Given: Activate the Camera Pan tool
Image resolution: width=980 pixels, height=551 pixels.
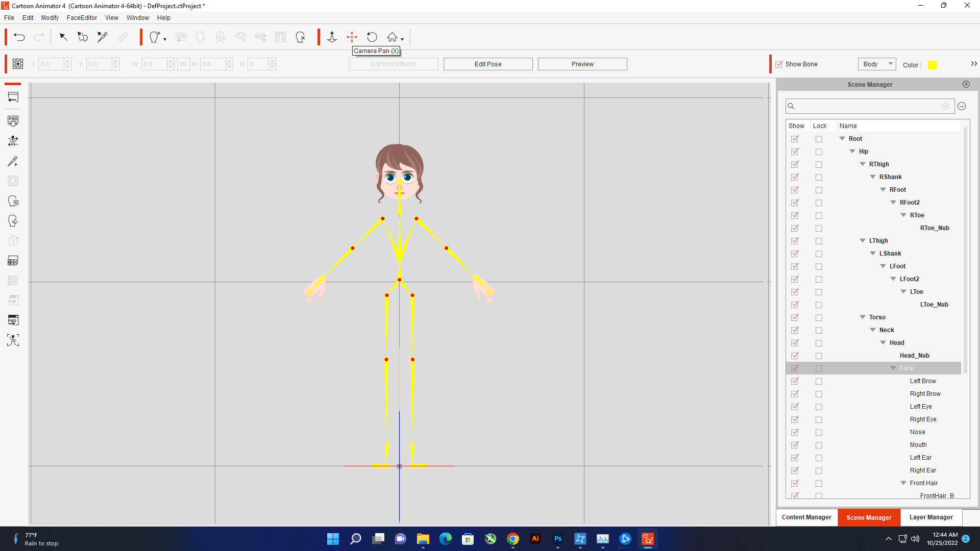Looking at the screenshot, I should (352, 37).
